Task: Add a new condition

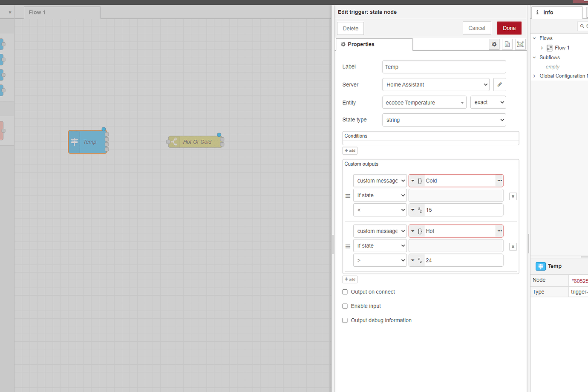Action: tap(350, 150)
